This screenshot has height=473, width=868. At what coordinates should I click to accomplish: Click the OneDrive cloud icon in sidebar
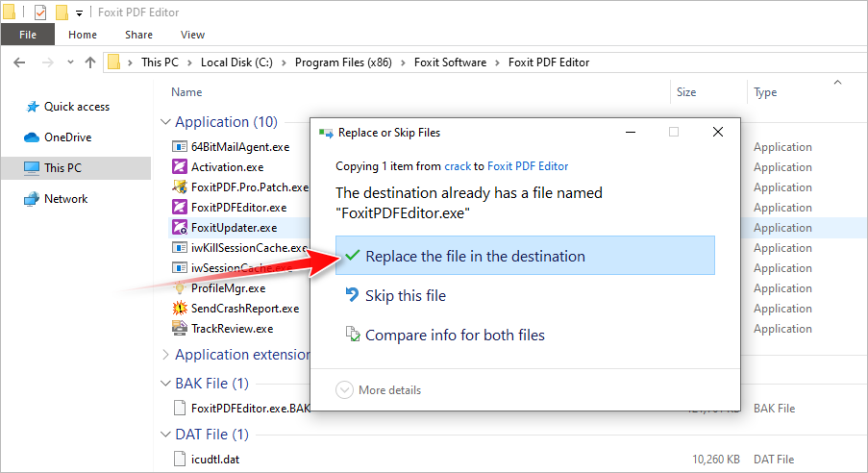pos(32,137)
